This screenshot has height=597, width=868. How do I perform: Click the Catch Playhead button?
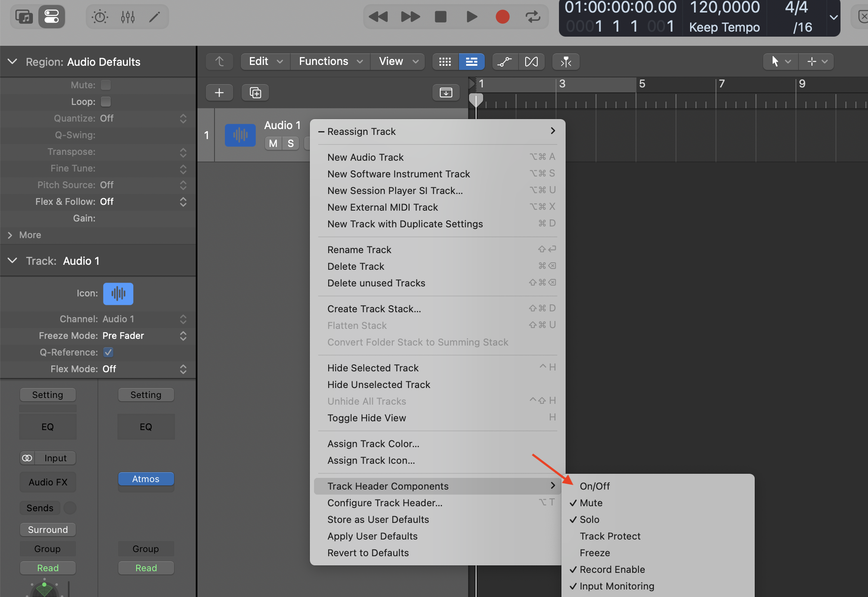pyautogui.click(x=566, y=62)
